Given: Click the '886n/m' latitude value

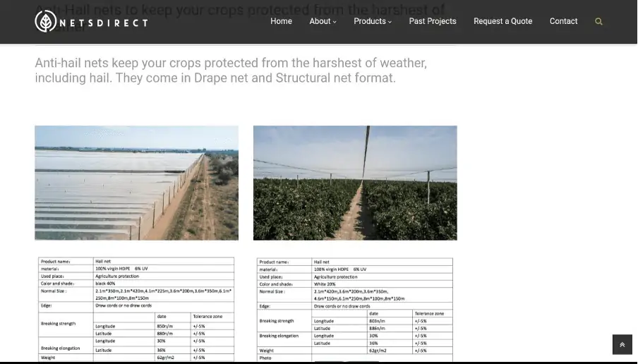Looking at the screenshot, I should coord(377,328).
